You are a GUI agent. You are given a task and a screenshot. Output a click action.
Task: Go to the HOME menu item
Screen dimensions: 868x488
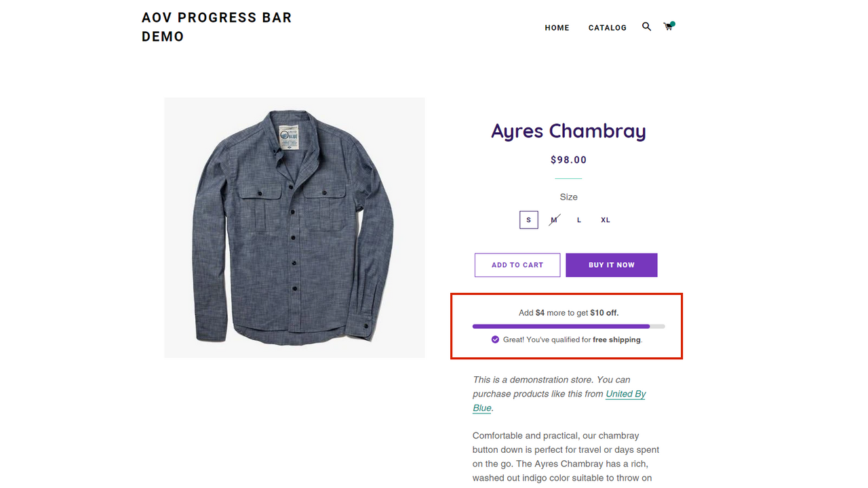pos(557,28)
